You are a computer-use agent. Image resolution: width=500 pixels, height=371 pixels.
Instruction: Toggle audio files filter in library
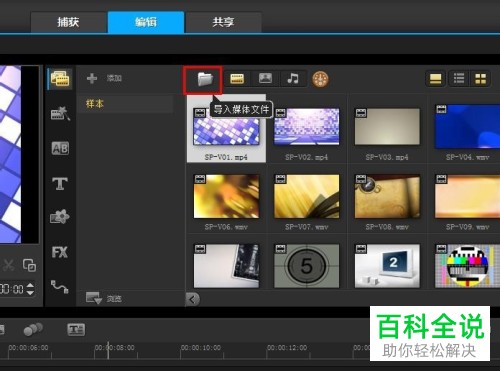tap(293, 79)
